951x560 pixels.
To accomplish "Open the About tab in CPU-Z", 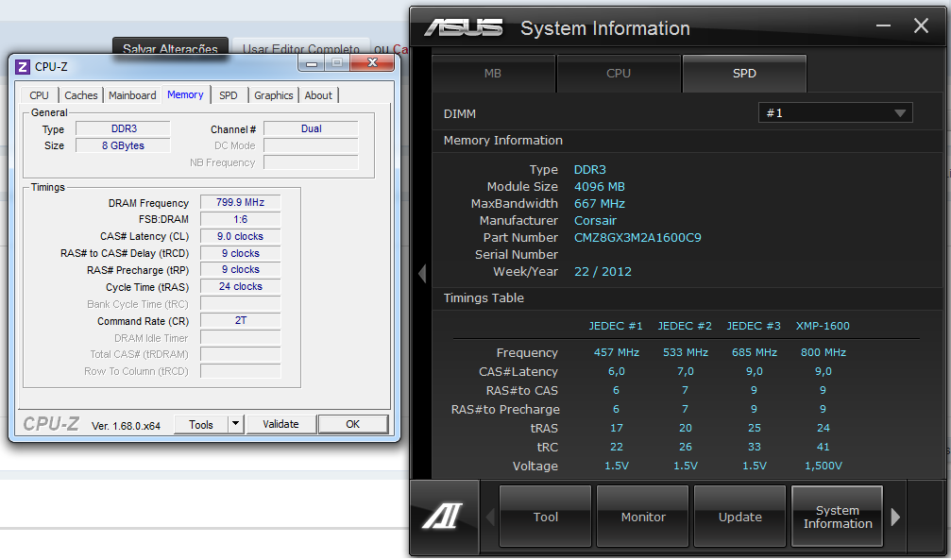I will coord(318,95).
